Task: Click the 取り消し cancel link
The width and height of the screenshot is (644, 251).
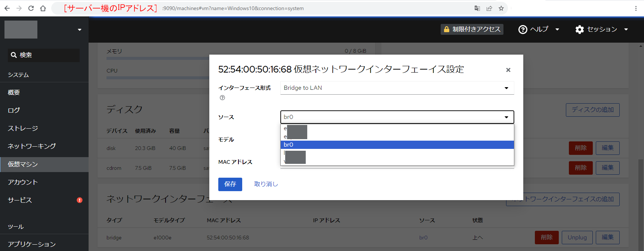Action: tap(266, 184)
